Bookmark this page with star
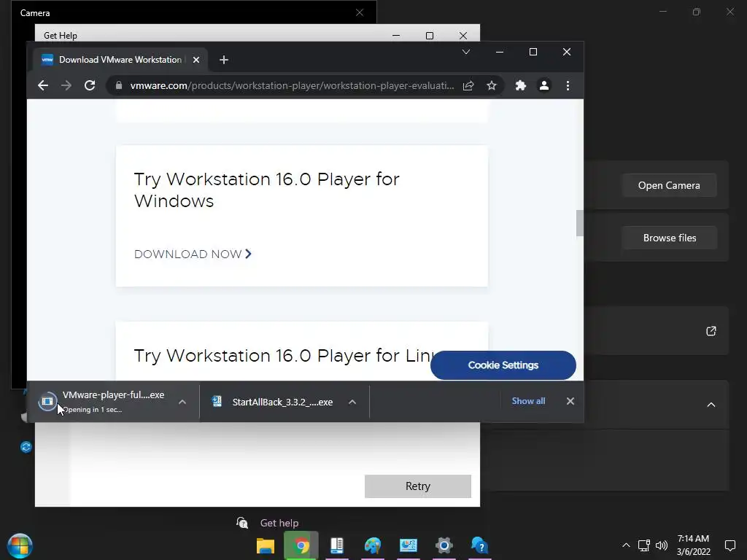 [492, 86]
